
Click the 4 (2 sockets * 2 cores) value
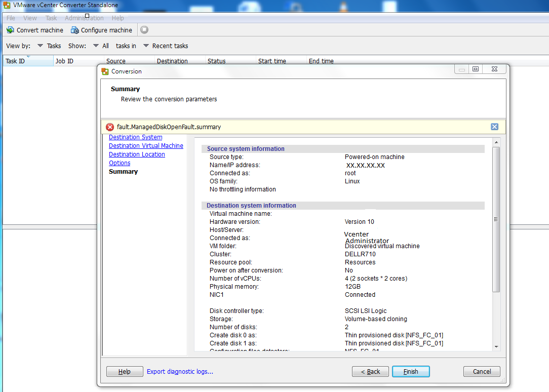click(376, 278)
